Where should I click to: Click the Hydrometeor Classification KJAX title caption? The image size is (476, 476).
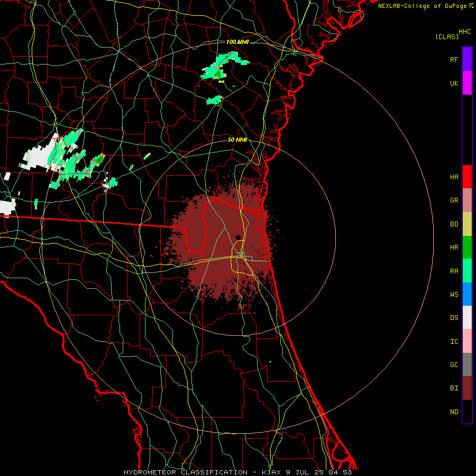coord(237,472)
